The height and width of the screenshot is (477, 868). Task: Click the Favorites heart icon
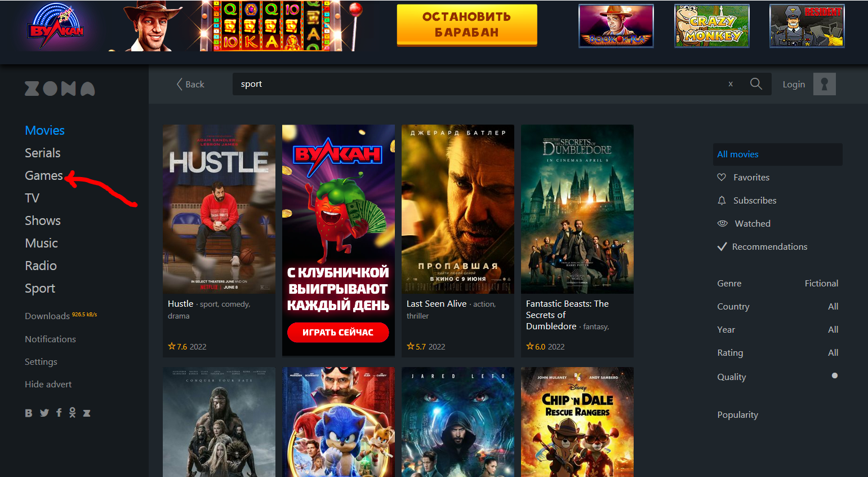coord(722,177)
